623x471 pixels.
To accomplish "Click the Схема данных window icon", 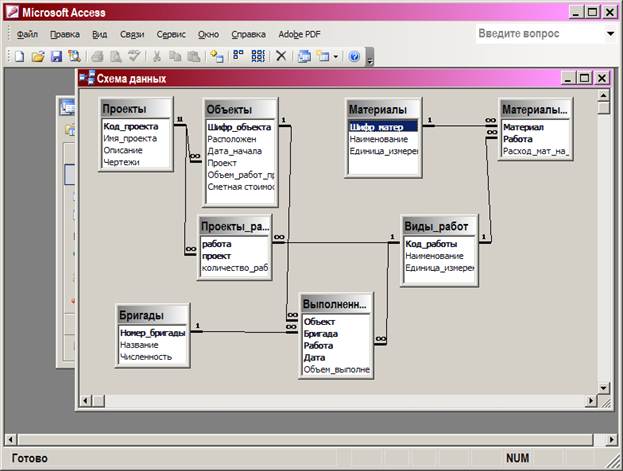I will [x=87, y=78].
